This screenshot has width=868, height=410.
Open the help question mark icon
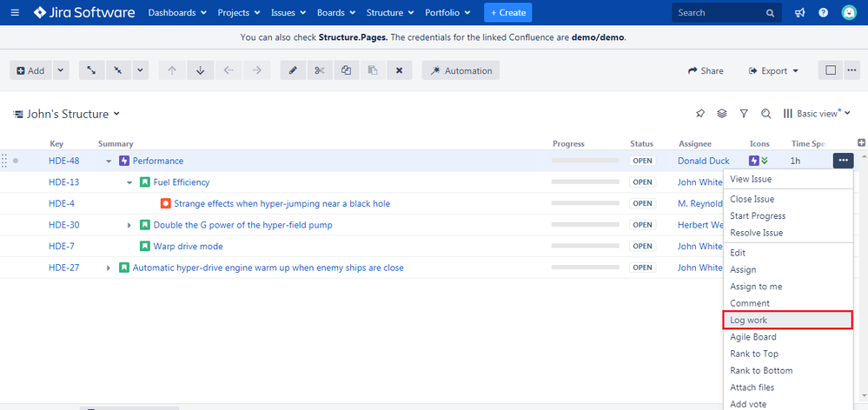[x=823, y=12]
